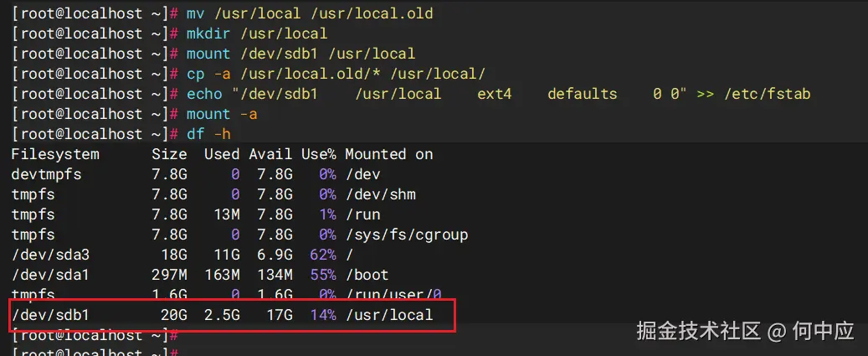Click the '62%' usage value
Screen dimensions: 868x356
323,255
